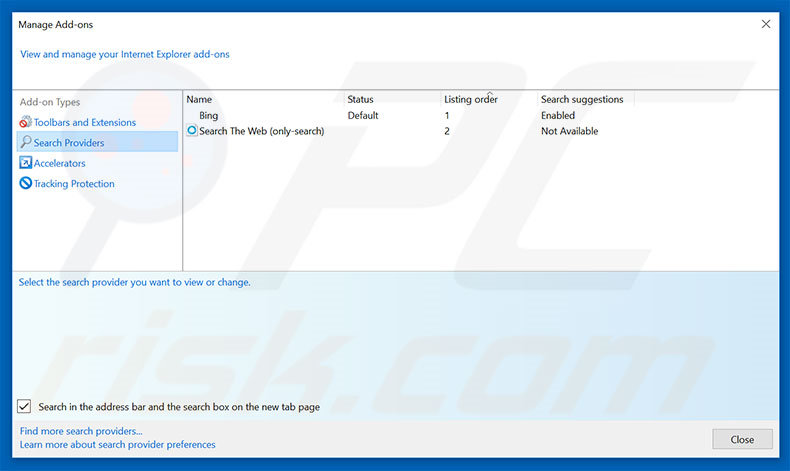
Task: Click the Add-on Types heading
Action: pos(50,102)
